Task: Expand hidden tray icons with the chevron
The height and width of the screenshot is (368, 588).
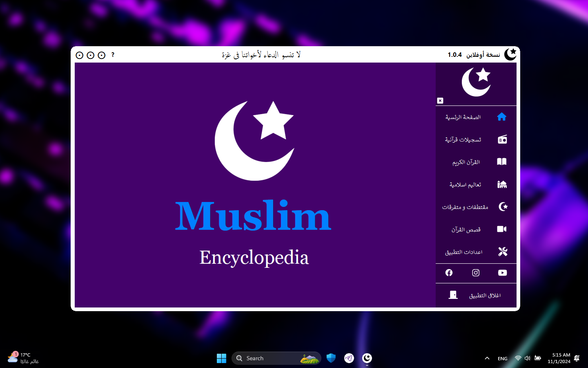Action: point(487,358)
